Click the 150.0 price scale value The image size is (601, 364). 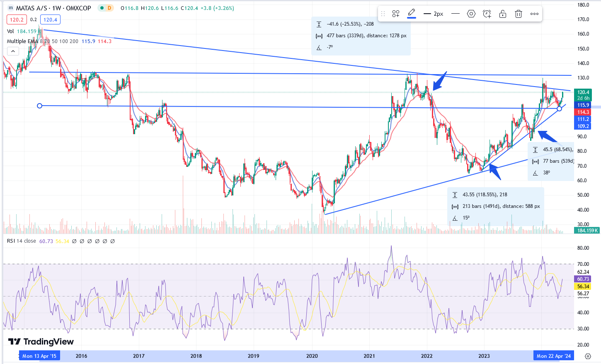(x=583, y=49)
